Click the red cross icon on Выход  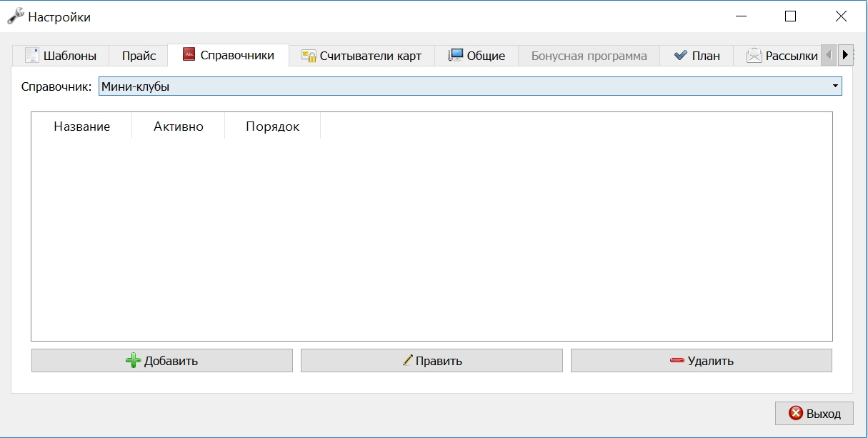(796, 413)
